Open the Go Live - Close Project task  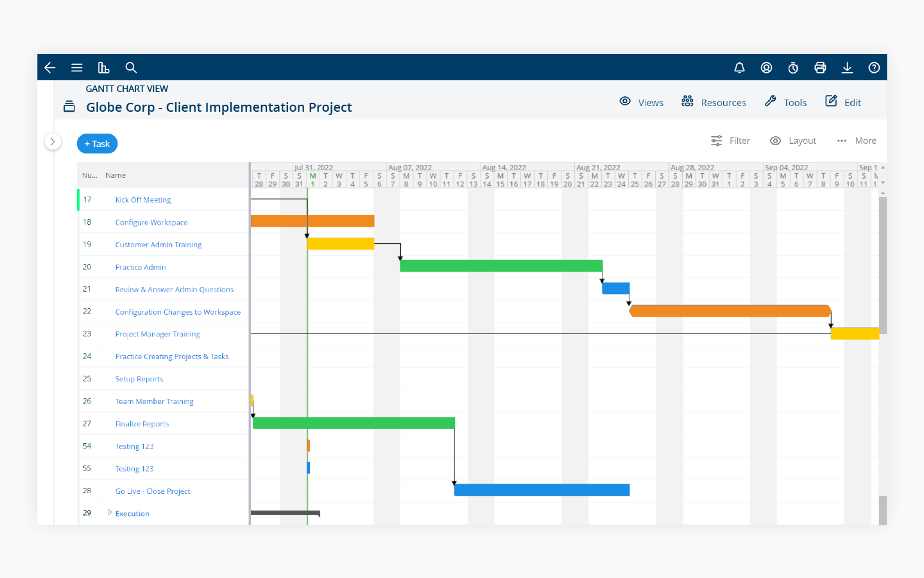153,491
